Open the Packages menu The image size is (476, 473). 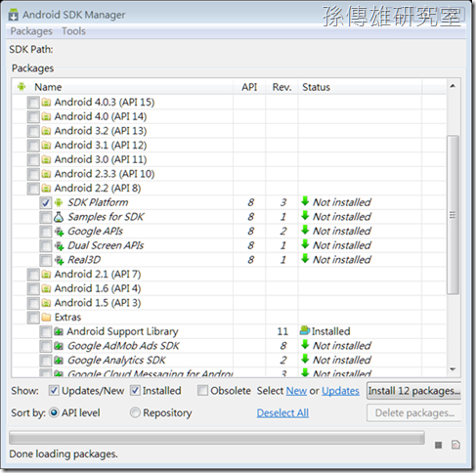point(31,31)
